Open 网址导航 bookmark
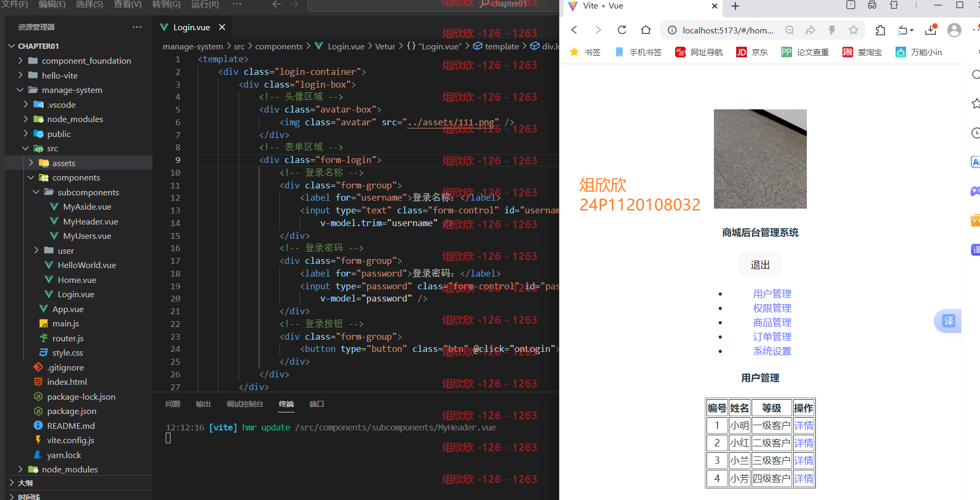Viewport: 980px width, 500px height. point(699,52)
